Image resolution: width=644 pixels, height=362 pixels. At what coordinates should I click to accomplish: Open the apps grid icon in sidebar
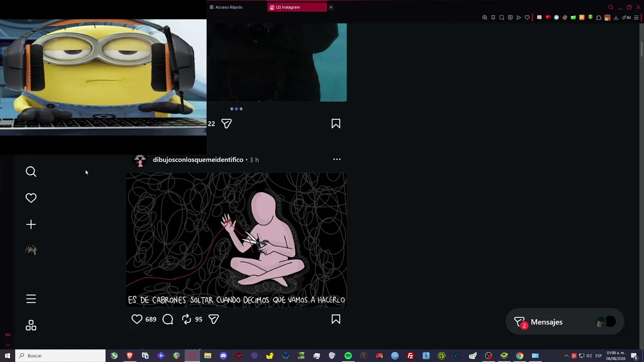click(31, 325)
